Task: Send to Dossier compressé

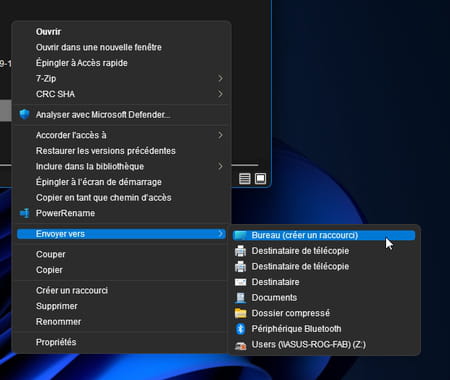Action: click(x=324, y=313)
